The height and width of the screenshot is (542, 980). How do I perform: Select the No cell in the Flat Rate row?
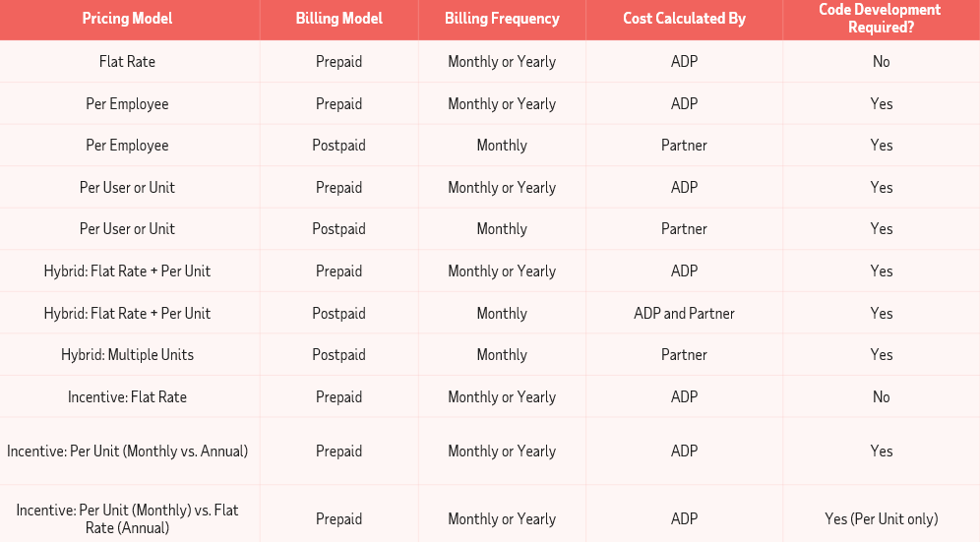click(881, 62)
